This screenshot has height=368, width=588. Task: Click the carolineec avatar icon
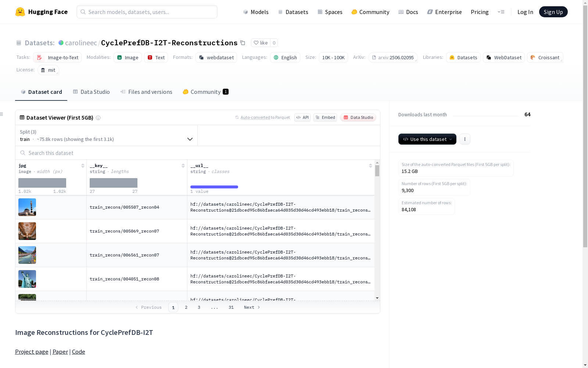[61, 43]
